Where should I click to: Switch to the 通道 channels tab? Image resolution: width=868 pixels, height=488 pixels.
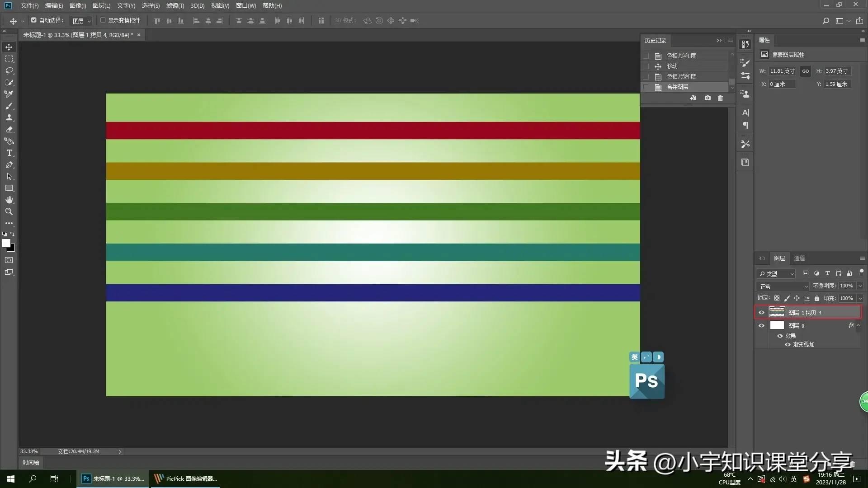[x=799, y=258]
